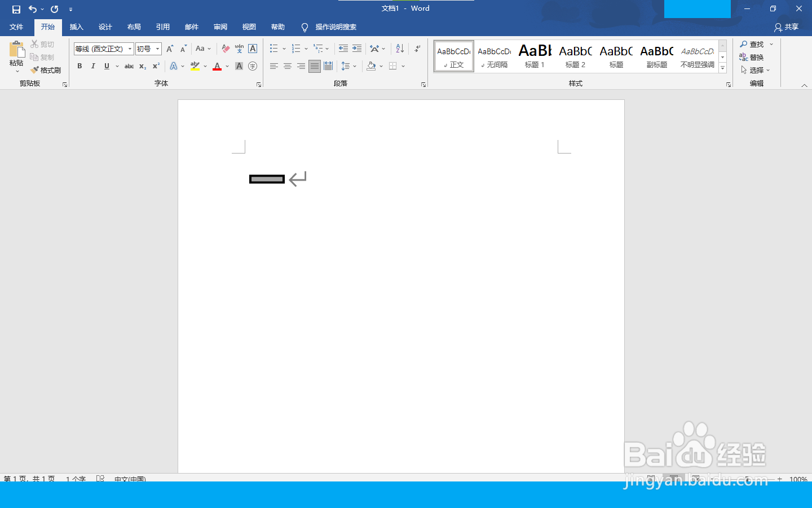Click the Share (共享) button
Viewport: 812px width, 508px height.
coord(786,27)
